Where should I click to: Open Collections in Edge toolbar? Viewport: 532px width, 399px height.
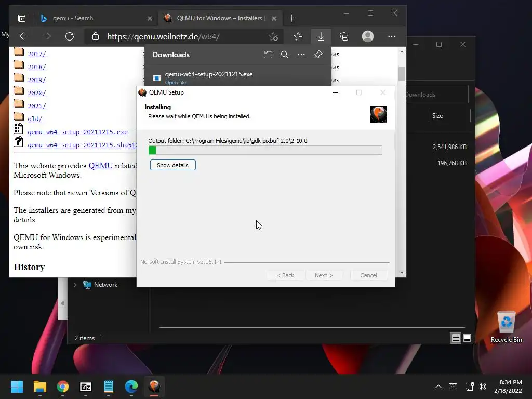(x=344, y=36)
